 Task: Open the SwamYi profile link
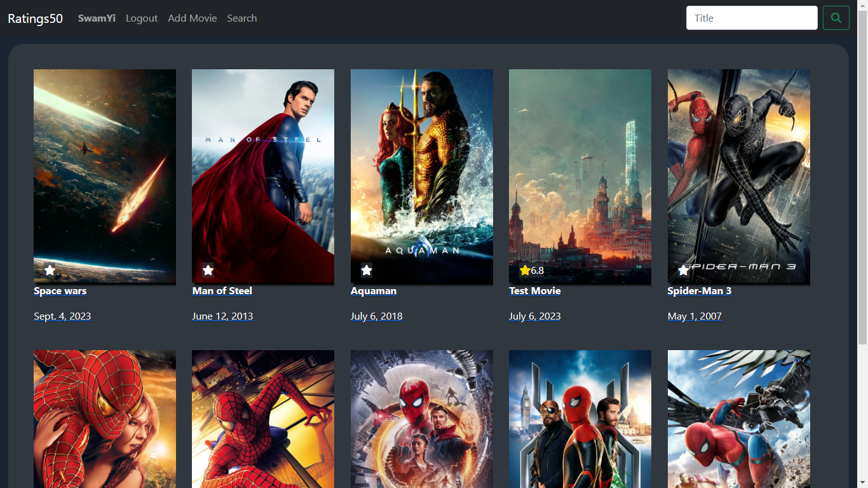point(97,18)
